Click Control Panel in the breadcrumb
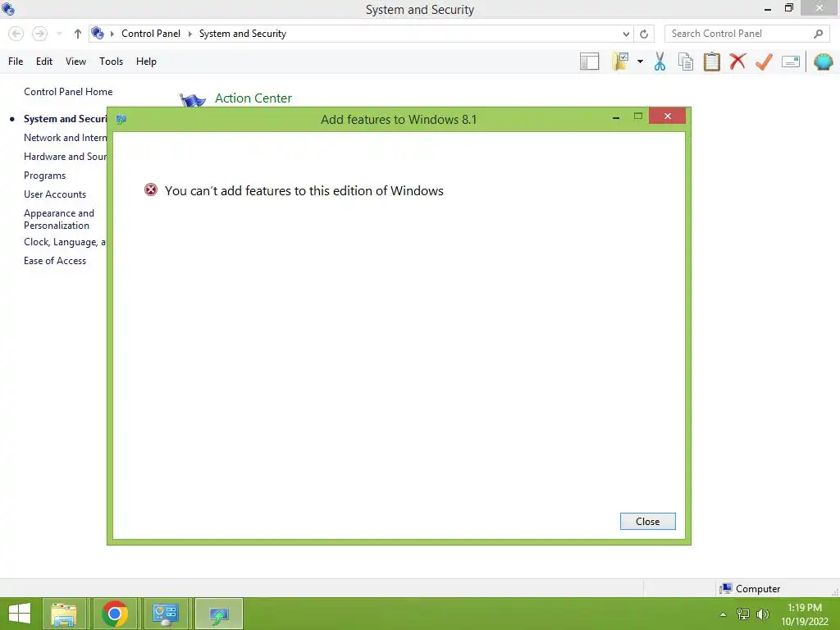This screenshot has height=630, width=840. pos(151,34)
